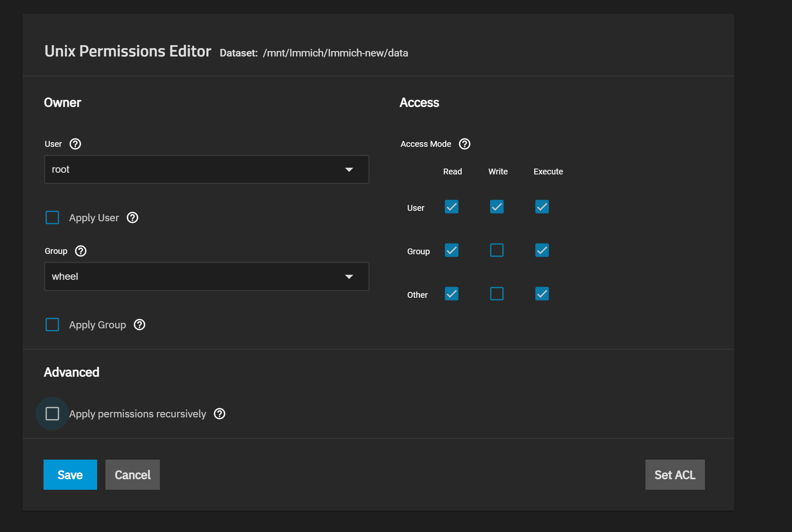Image resolution: width=792 pixels, height=532 pixels.
Task: Uncheck Execute permission for Other
Action: click(542, 294)
